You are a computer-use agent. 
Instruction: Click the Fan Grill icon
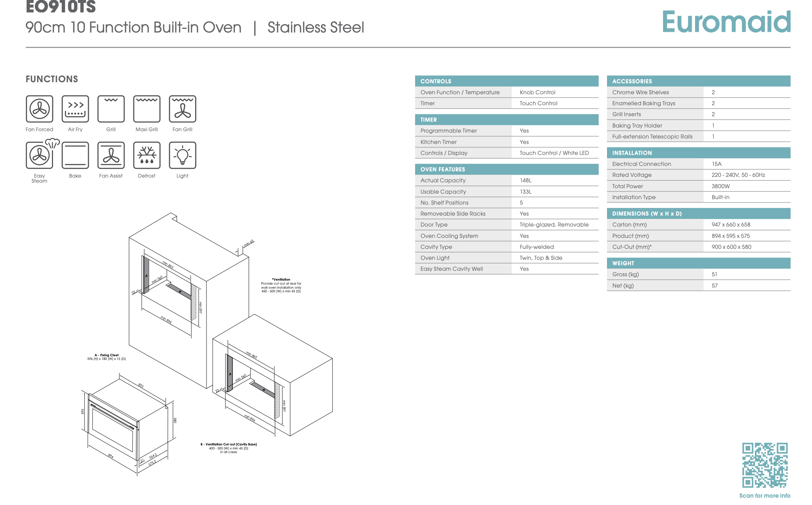183,109
